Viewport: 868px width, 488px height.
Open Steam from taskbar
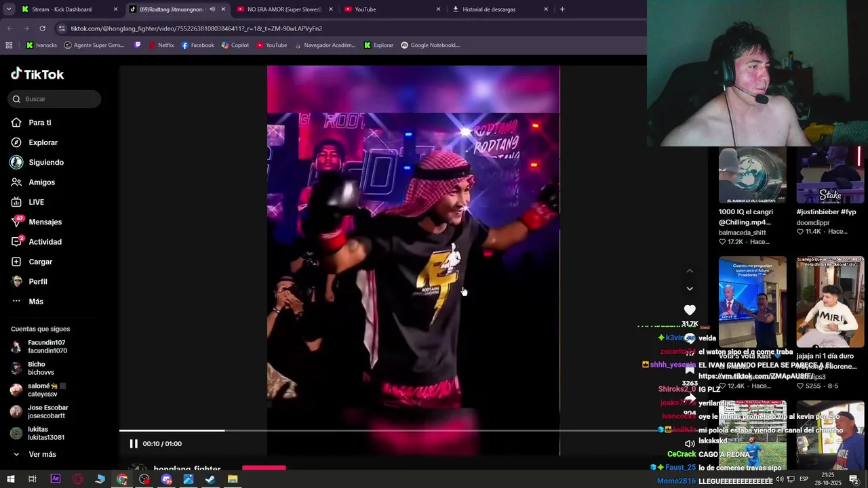click(x=210, y=479)
